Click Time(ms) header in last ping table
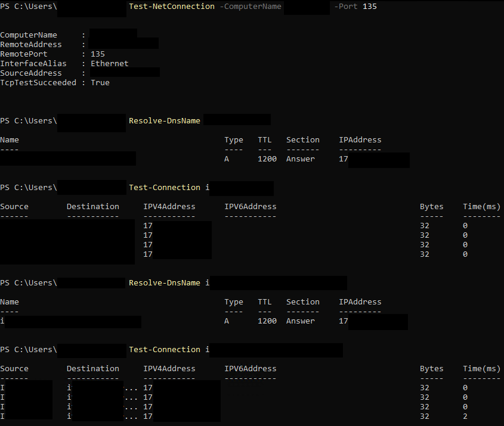Image resolution: width=504 pixels, height=426 pixels. [481, 369]
